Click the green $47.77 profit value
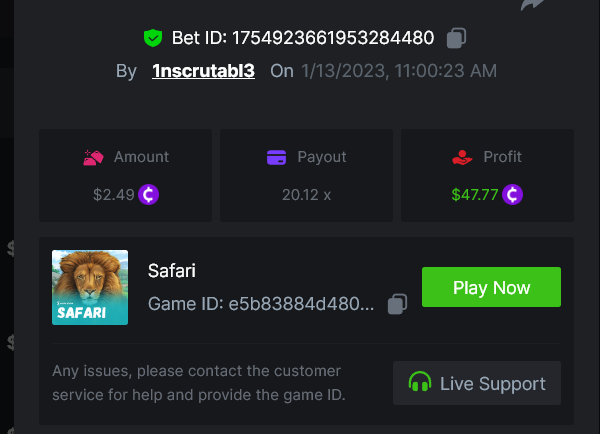This screenshot has height=434, width=600. 475,194
